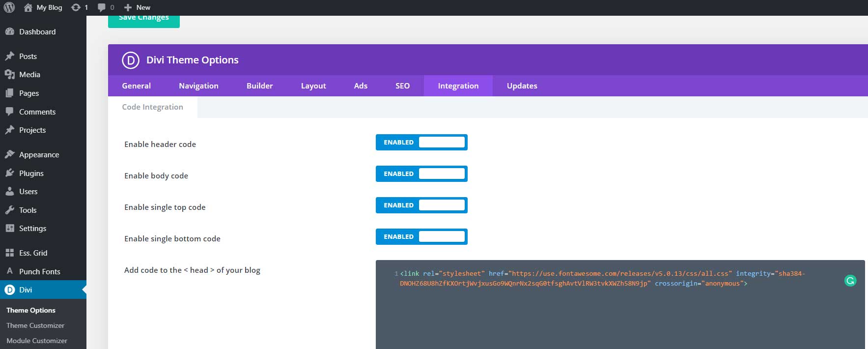This screenshot has height=349, width=868.
Task: Toggle Enable single top code switch
Action: coord(421,205)
